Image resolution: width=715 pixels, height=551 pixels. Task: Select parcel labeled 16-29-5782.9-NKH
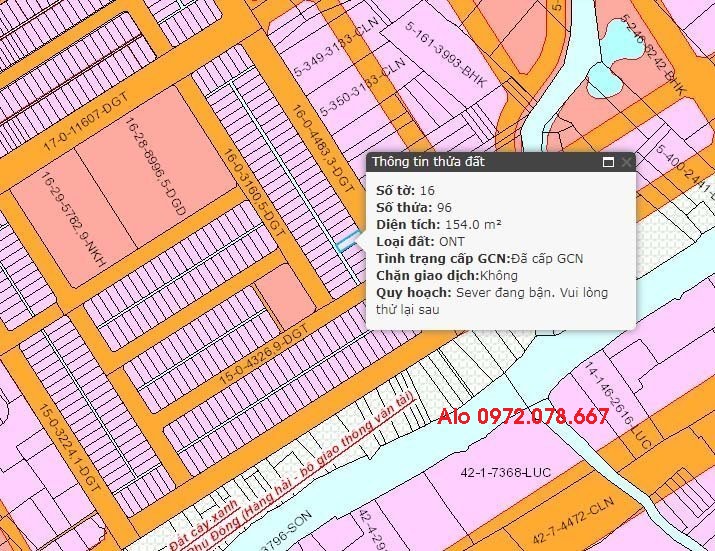pos(73,219)
